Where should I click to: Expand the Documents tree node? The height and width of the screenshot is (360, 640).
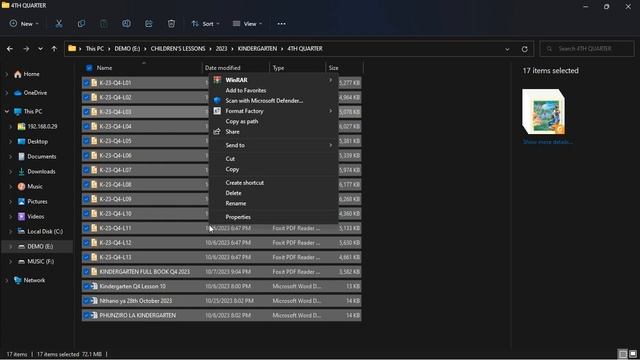pyautogui.click(x=10, y=157)
